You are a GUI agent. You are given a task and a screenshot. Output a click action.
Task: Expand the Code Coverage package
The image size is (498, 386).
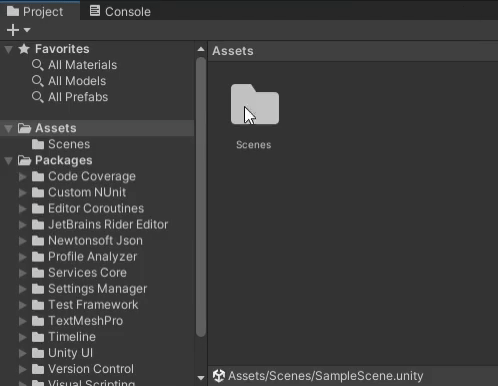[22, 177]
